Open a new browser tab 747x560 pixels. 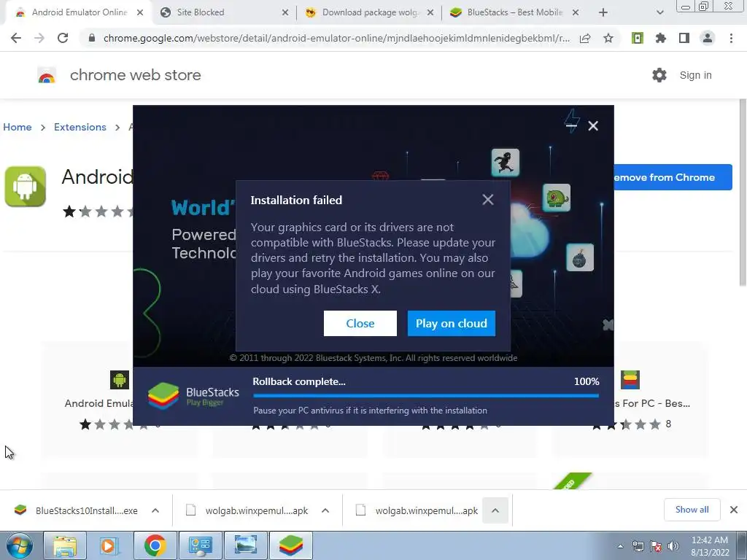point(603,13)
